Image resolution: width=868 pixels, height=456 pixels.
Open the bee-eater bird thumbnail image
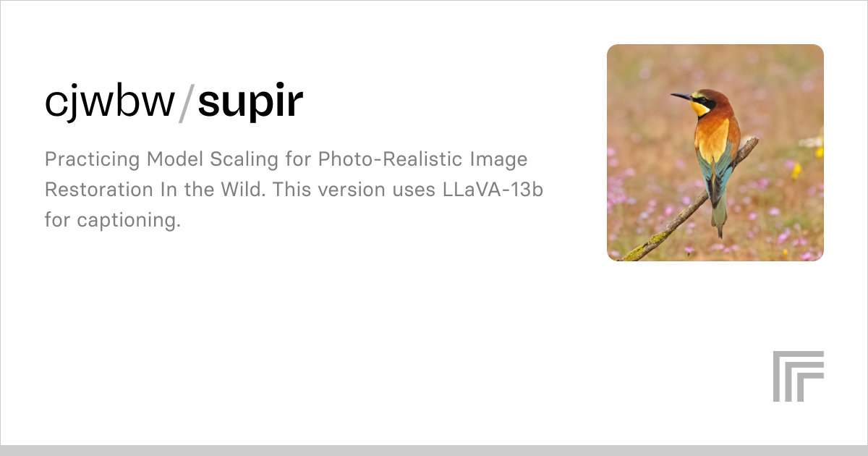[715, 153]
